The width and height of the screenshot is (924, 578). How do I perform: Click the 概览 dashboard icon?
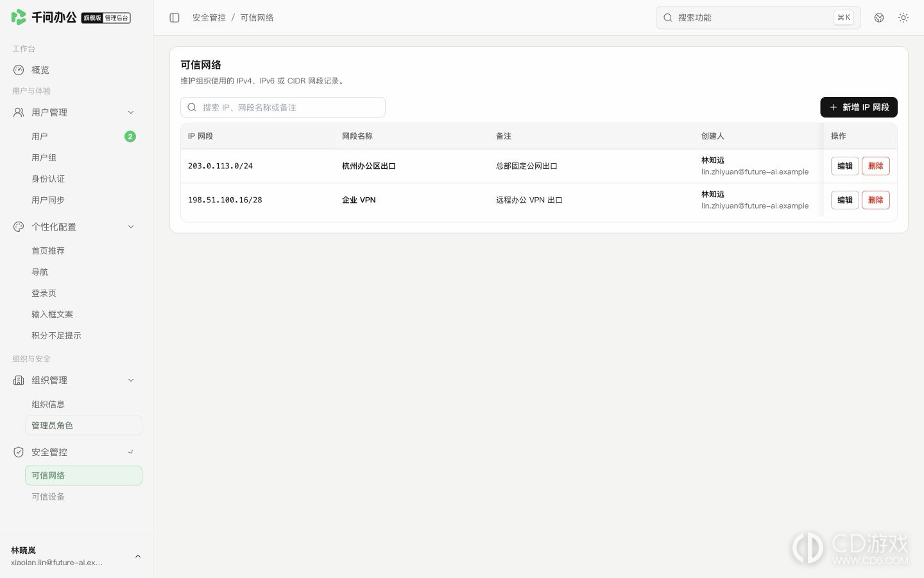[x=19, y=70]
